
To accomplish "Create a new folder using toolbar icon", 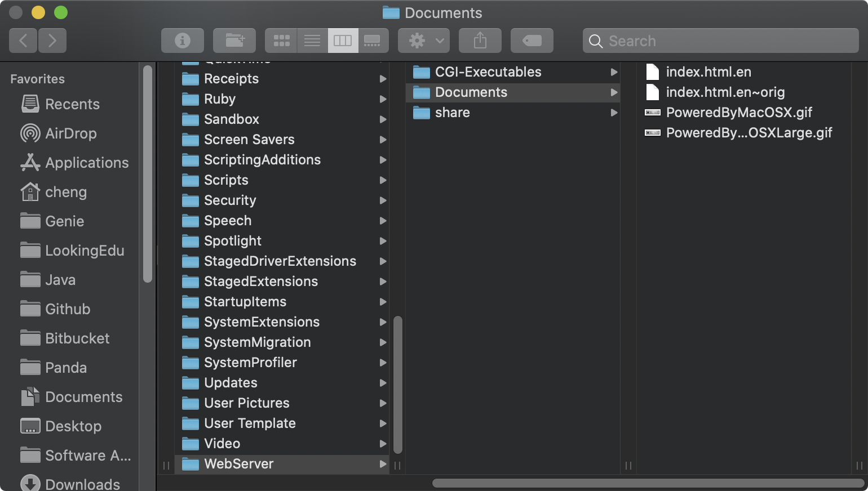I will (x=234, y=41).
